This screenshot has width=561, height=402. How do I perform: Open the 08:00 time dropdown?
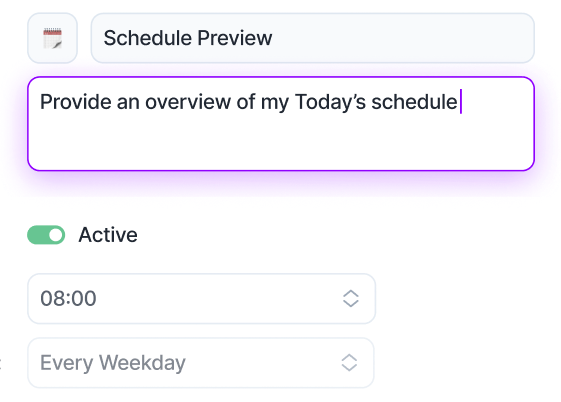(x=201, y=299)
